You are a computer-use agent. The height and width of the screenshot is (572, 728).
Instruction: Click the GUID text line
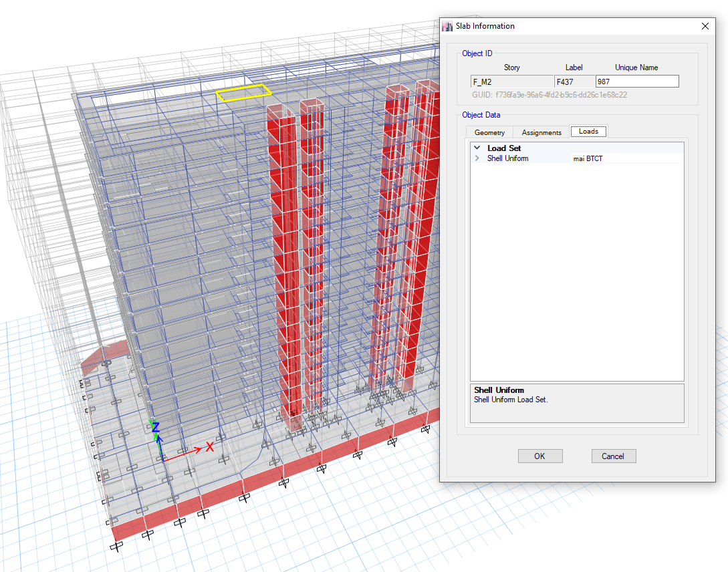tap(550, 95)
